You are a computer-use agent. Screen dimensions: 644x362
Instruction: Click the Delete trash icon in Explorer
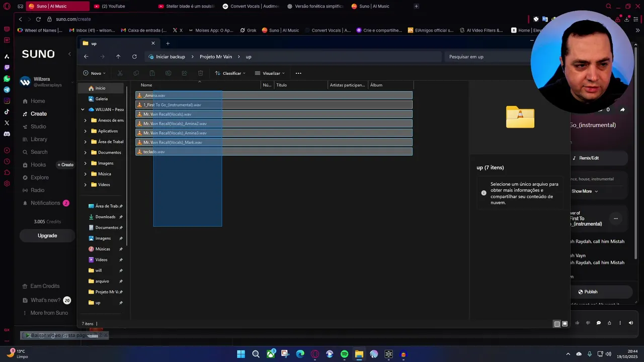pos(200,73)
